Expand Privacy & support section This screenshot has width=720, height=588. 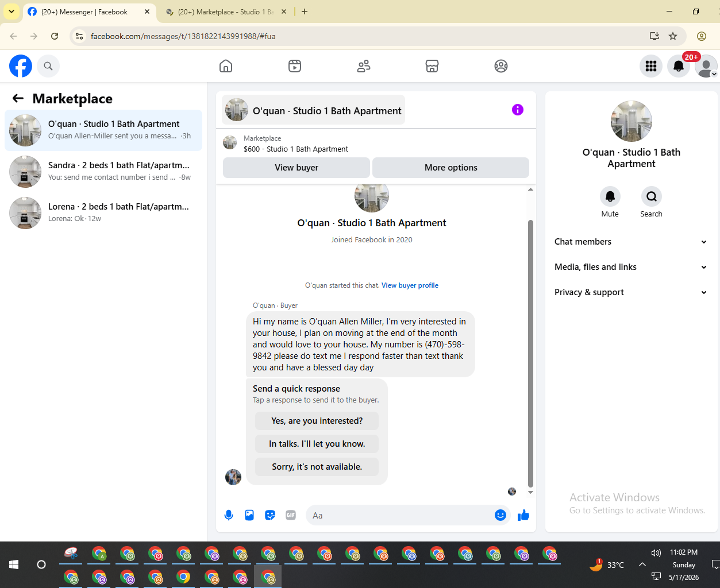point(631,292)
